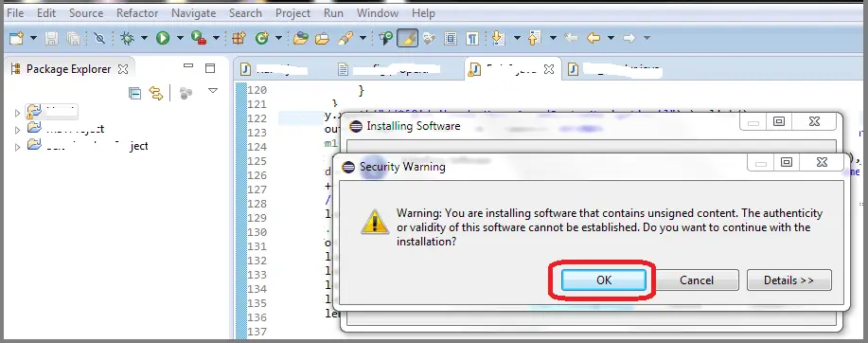Click the Details >> button
This screenshot has width=868, height=343.
point(788,280)
